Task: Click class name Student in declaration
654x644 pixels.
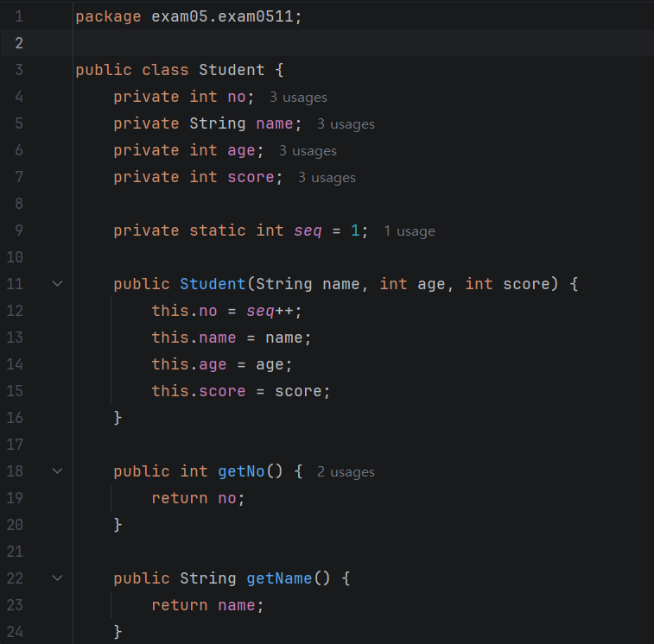Action: pos(232,70)
